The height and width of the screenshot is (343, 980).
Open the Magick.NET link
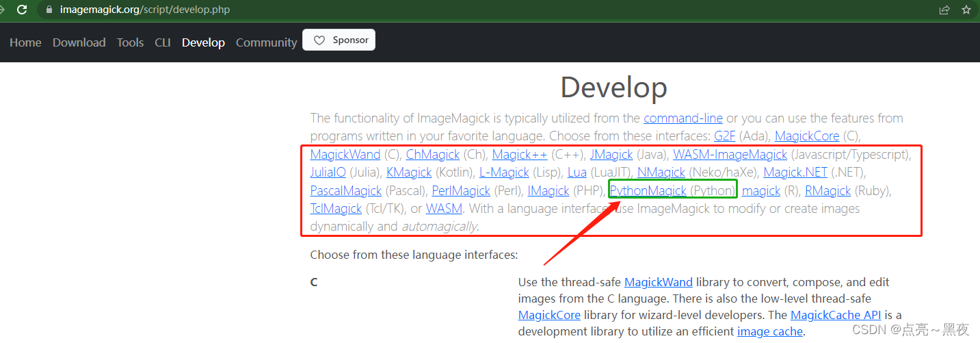pos(795,172)
